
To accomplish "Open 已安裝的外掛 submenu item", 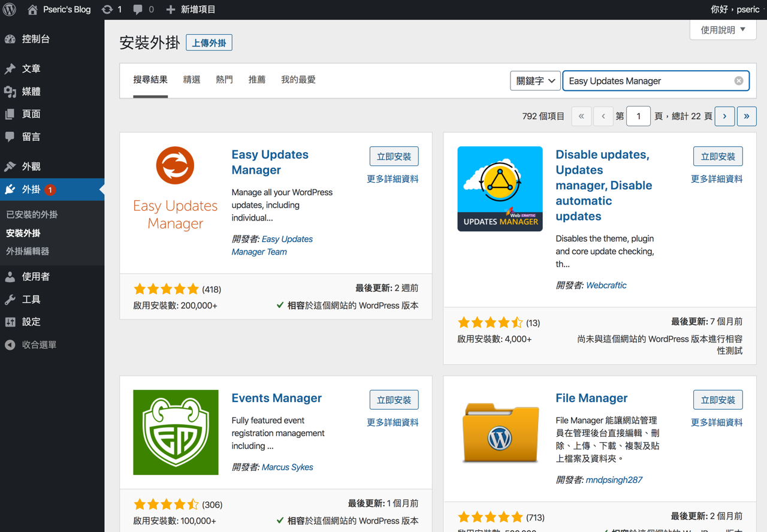I will click(x=32, y=214).
